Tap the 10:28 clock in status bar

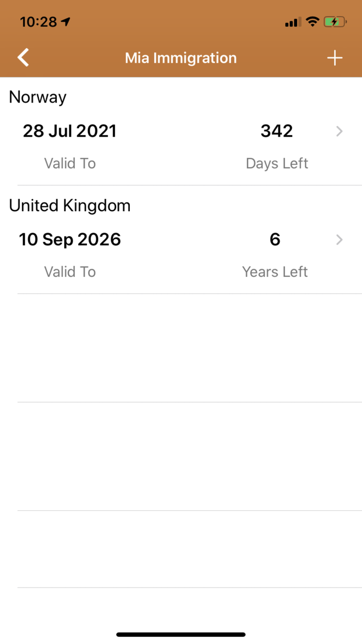(x=38, y=22)
